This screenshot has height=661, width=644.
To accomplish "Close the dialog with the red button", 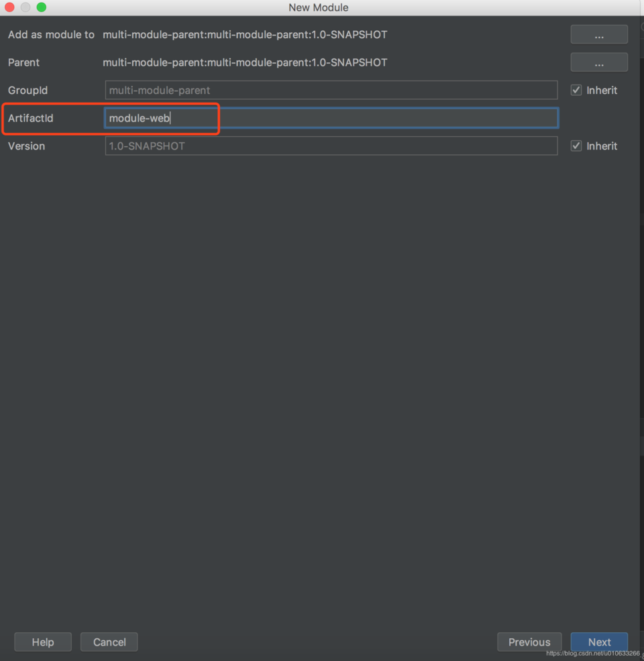I will coord(9,7).
